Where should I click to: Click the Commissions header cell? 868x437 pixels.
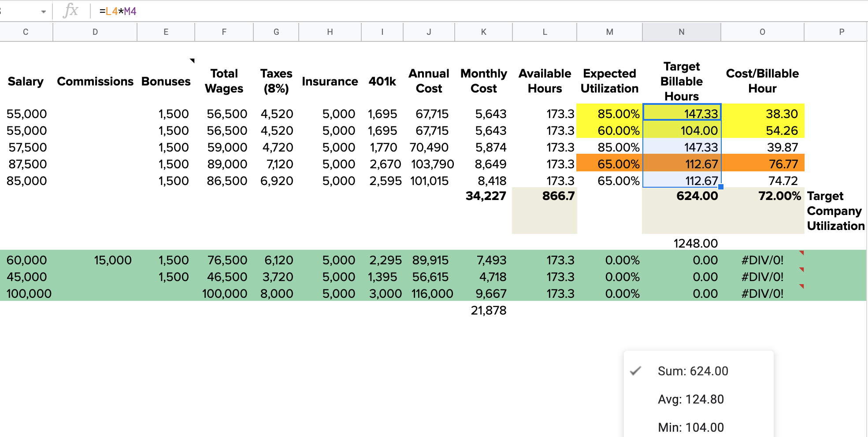pyautogui.click(x=95, y=81)
